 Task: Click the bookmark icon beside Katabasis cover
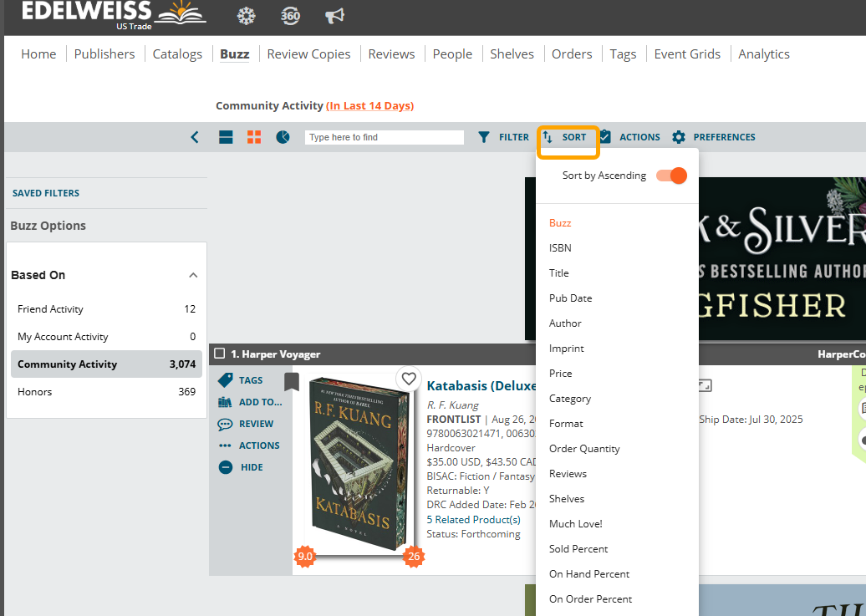(x=292, y=381)
